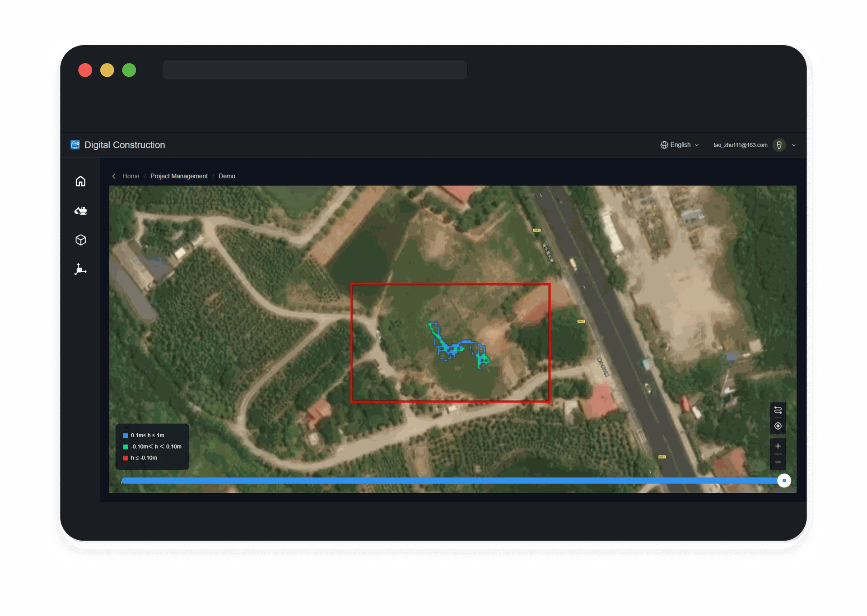Click the route path map tool icon

[778, 410]
